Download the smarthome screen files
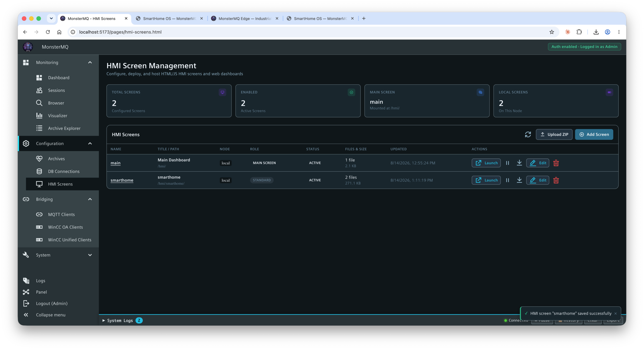This screenshot has height=349, width=644. point(519,180)
